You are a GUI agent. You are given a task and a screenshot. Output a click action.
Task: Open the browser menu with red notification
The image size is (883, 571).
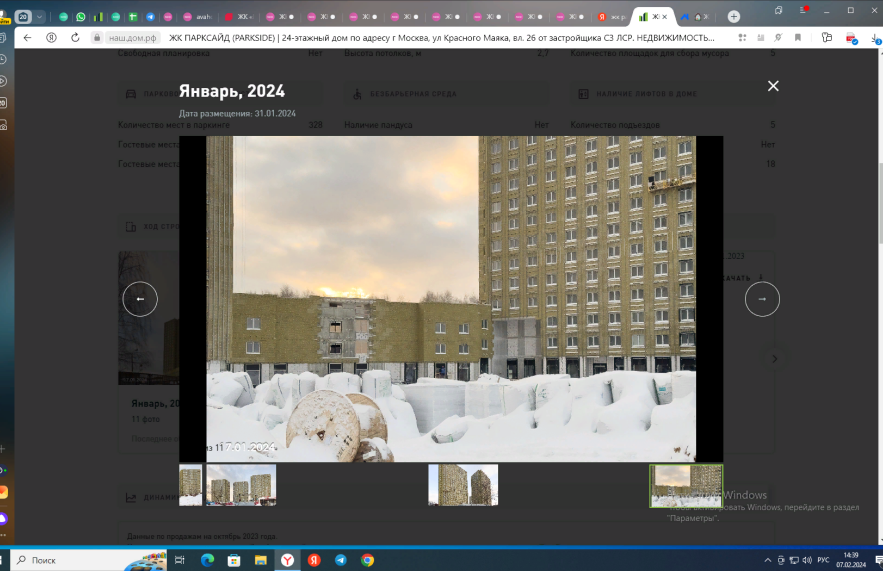pos(803,10)
